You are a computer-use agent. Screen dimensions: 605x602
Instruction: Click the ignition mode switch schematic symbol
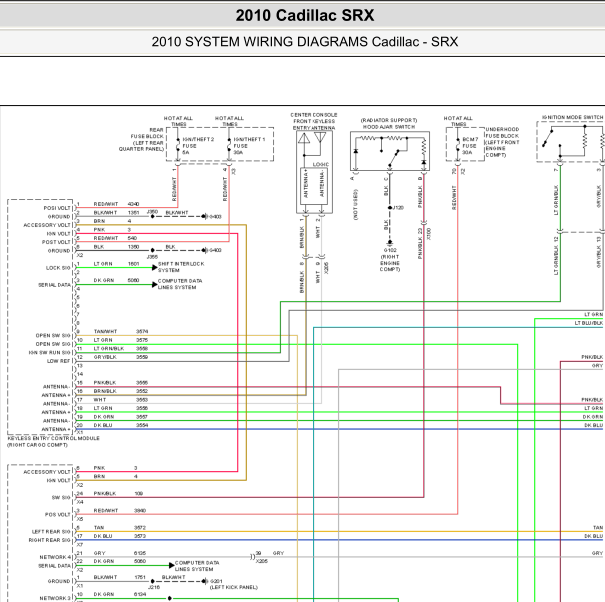click(x=571, y=142)
